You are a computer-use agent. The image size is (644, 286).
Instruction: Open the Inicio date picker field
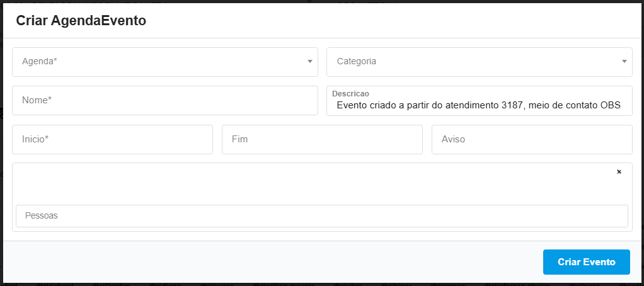point(112,139)
